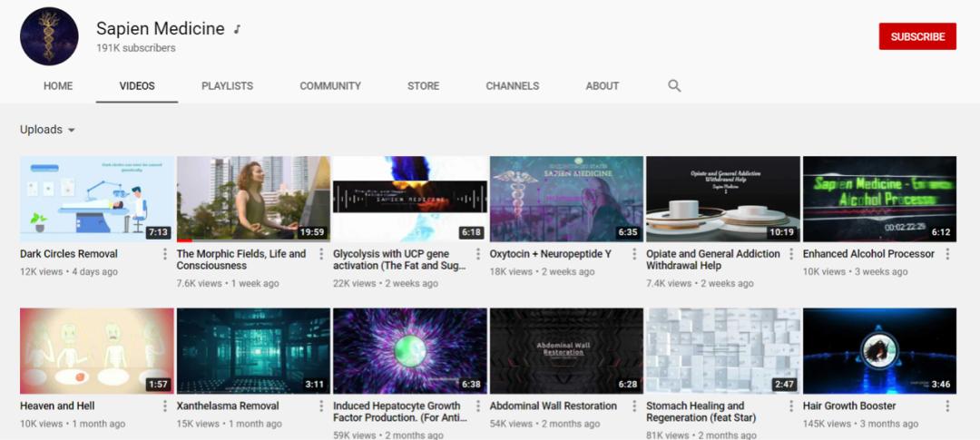The width and height of the screenshot is (980, 440).
Task: Play the Stomach Healing thumbnail showing 2:47
Action: click(723, 350)
